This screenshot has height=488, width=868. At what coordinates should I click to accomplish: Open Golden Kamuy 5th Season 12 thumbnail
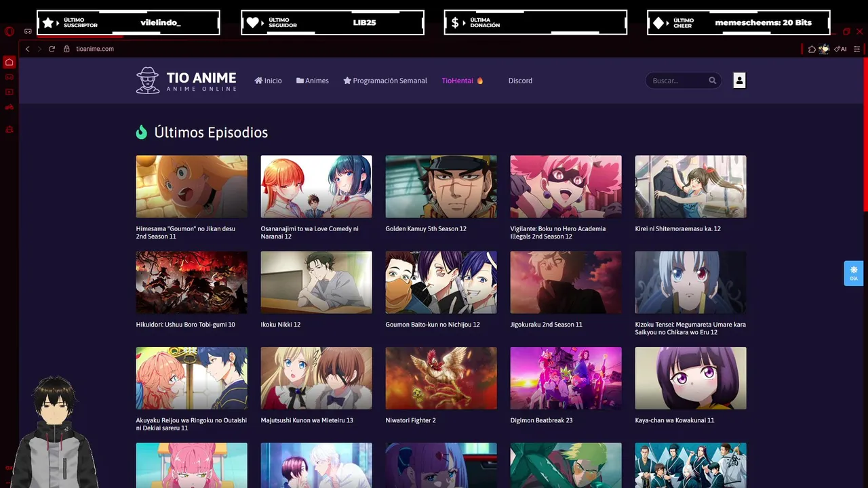(441, 187)
